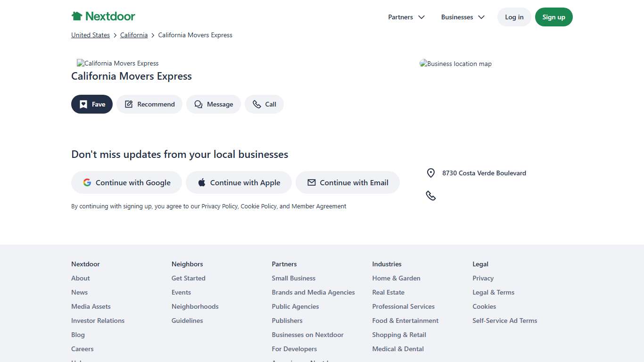644x362 pixels.
Task: Click the Call phone icon
Action: point(256,104)
